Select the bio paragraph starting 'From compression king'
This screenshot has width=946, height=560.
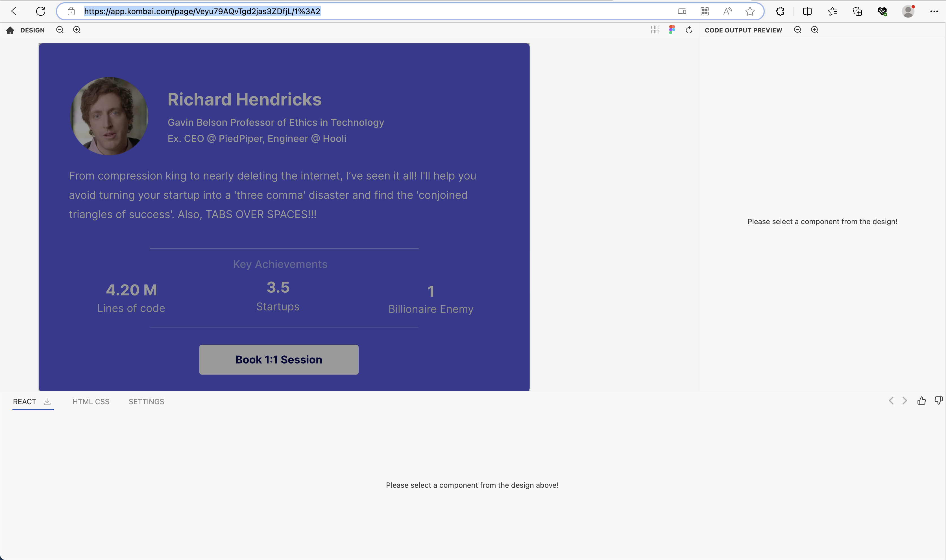click(x=273, y=195)
